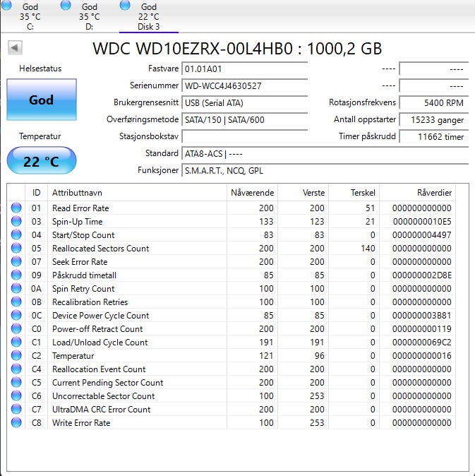Select the Device Power Cycle Count attribute name
This screenshot has height=476, width=475.
click(100, 316)
